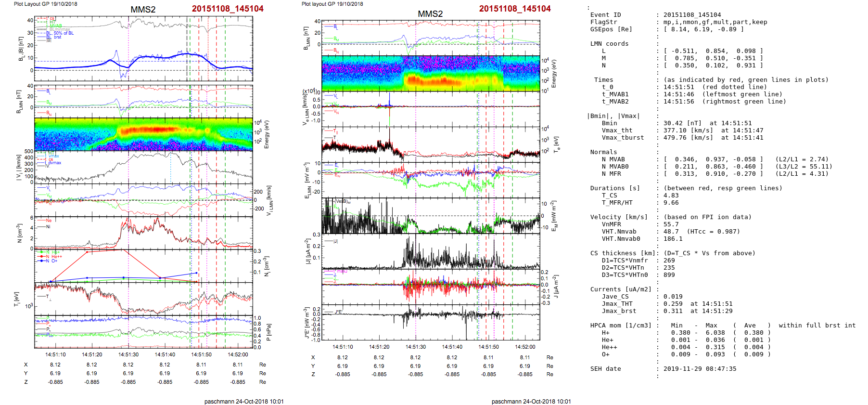Screen dimensions: 868x405
Task: Click the red event ID title above left plot
Action: (x=227, y=9)
